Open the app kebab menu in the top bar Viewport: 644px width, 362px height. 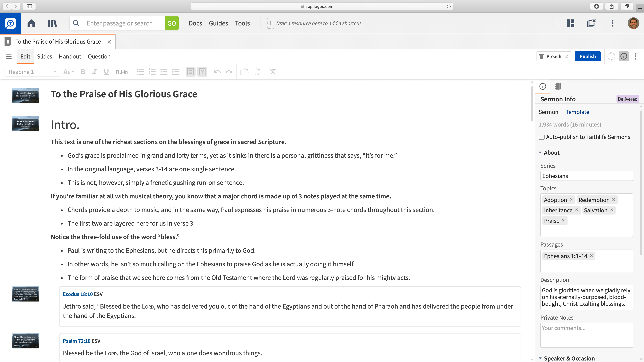[x=612, y=23]
